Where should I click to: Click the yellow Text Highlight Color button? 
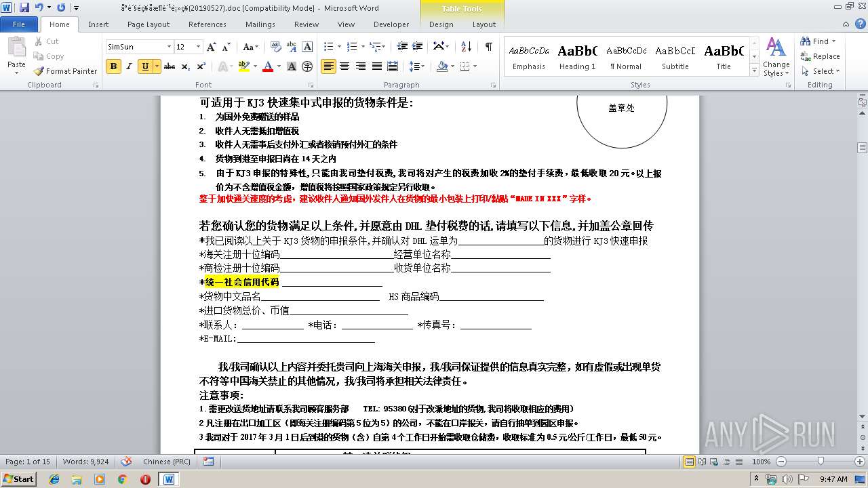tap(243, 66)
